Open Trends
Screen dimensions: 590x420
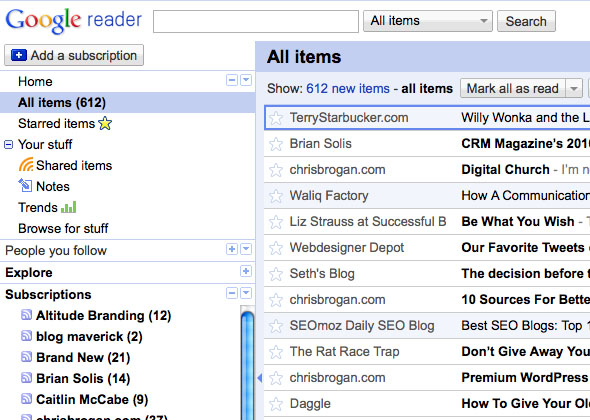[x=38, y=207]
